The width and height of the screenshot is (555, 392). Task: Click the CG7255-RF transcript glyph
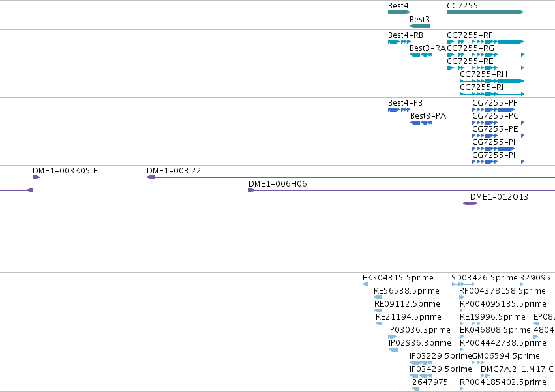click(485, 42)
